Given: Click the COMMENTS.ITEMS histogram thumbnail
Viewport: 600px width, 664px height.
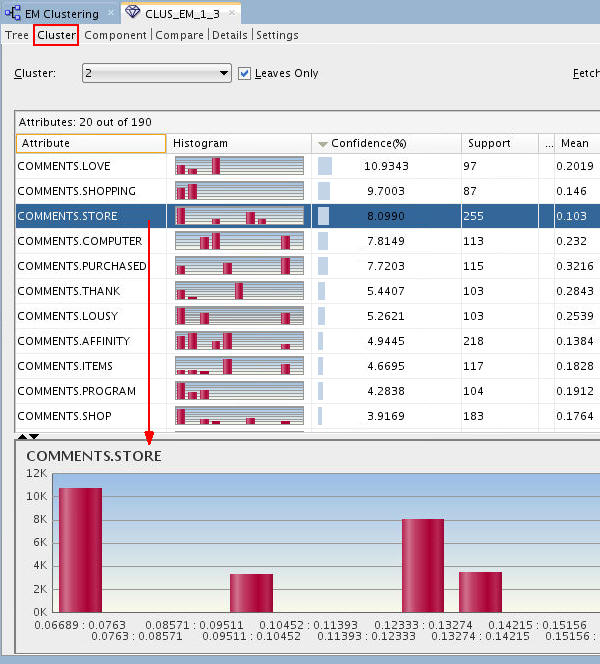Looking at the screenshot, I should 239,365.
